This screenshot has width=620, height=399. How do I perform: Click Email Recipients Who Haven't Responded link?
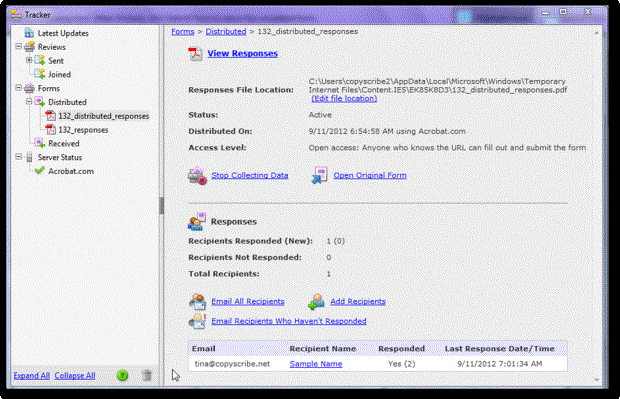(x=289, y=321)
